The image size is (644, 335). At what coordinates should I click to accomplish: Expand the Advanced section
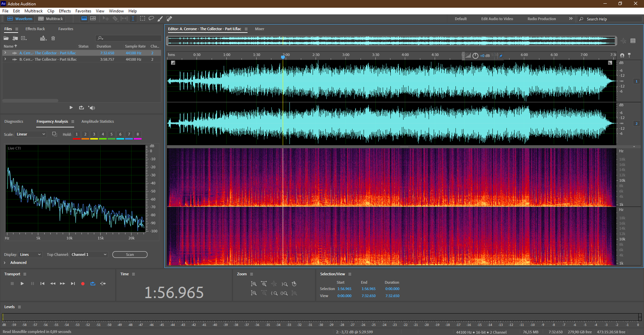[5, 263]
